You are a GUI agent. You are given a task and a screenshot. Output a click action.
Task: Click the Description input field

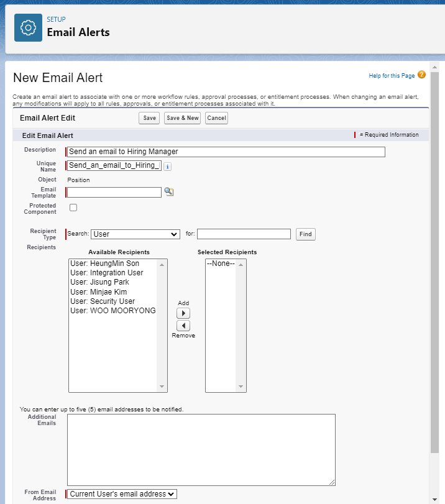226,152
